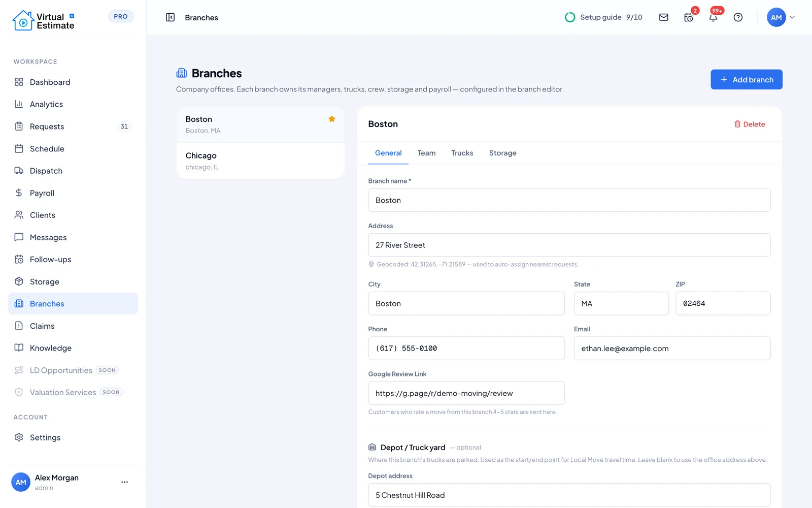Image resolution: width=812 pixels, height=508 pixels.
Task: Select Branches in the sidebar
Action: (73, 304)
